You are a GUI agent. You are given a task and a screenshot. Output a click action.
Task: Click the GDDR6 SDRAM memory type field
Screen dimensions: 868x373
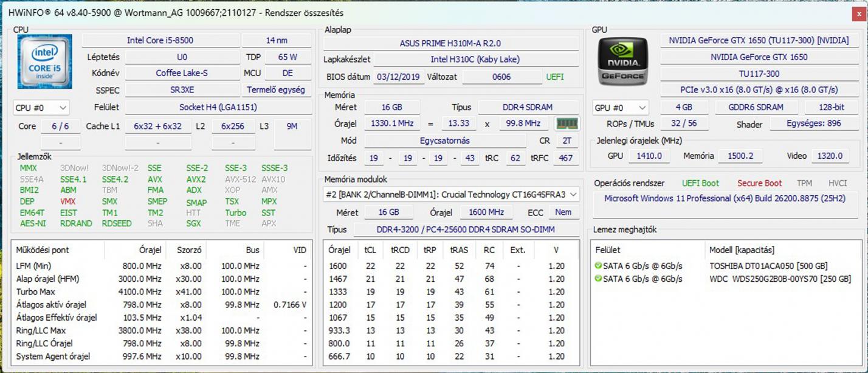(x=757, y=107)
